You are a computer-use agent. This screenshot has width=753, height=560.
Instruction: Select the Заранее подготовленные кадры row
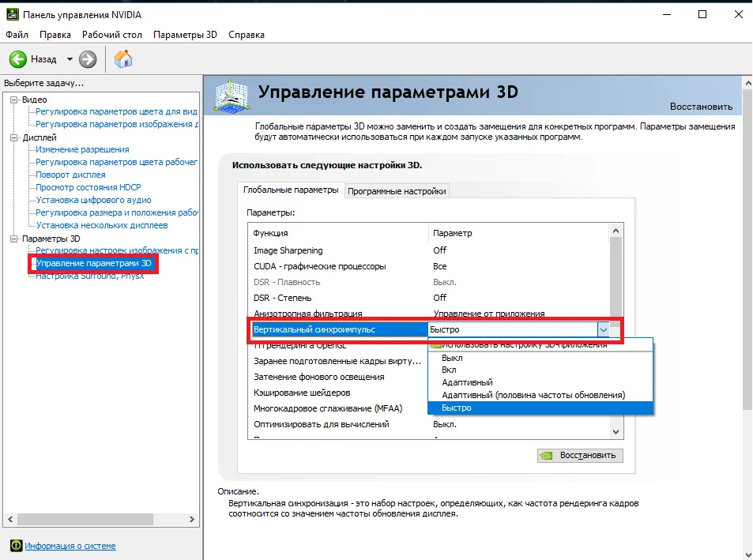[337, 361]
